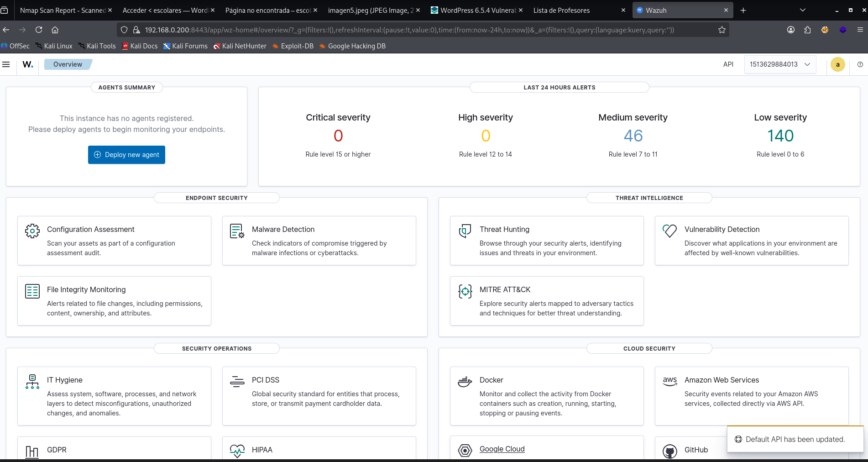
Task: Open the Vulnerability Detection card title
Action: pyautogui.click(x=722, y=229)
